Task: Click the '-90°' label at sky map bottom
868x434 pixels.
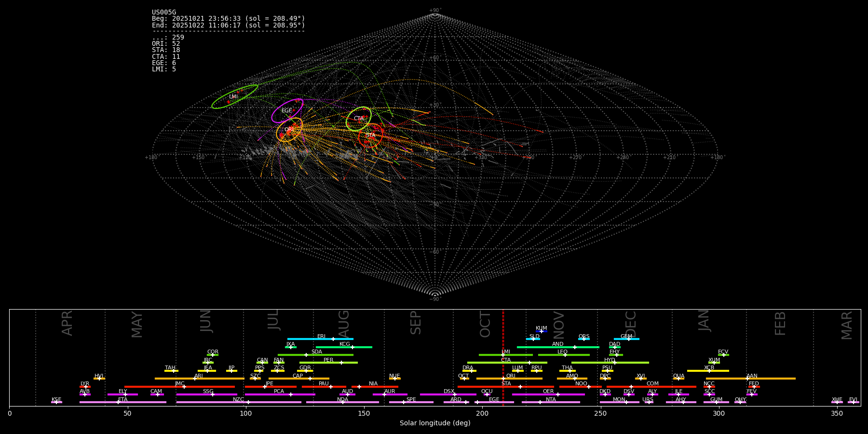Action: (435, 299)
